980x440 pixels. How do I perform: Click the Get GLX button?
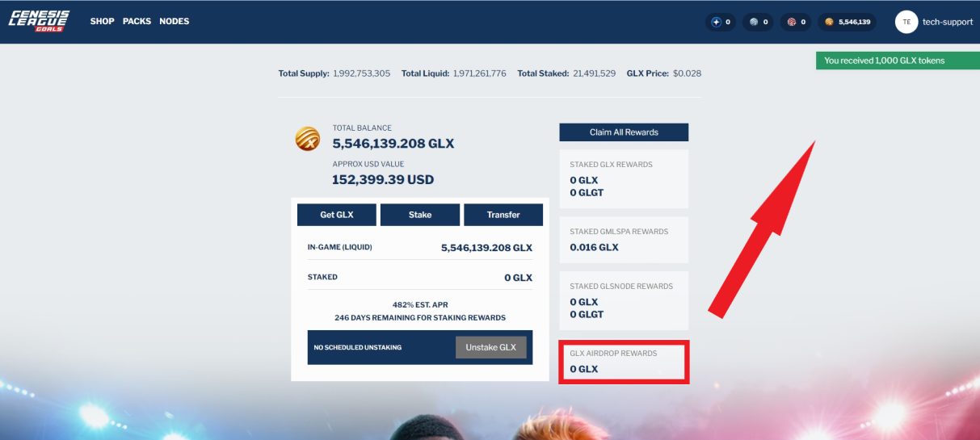click(337, 215)
